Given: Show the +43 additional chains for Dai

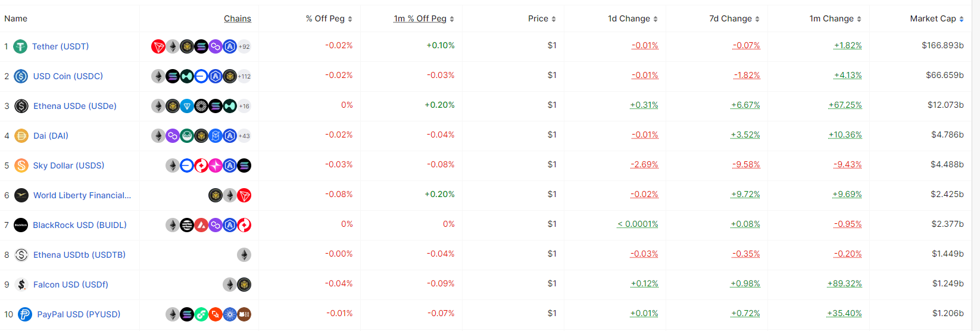Looking at the screenshot, I should point(244,136).
